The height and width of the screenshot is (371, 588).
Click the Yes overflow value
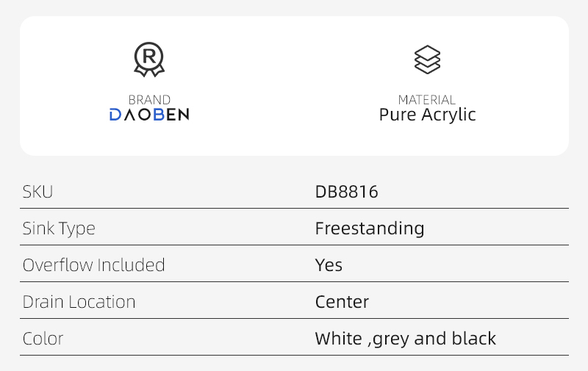pos(329,265)
